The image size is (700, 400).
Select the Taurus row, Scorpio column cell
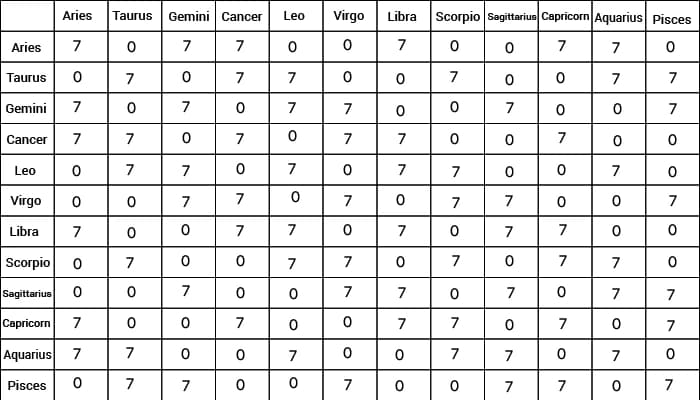pyautogui.click(x=454, y=77)
